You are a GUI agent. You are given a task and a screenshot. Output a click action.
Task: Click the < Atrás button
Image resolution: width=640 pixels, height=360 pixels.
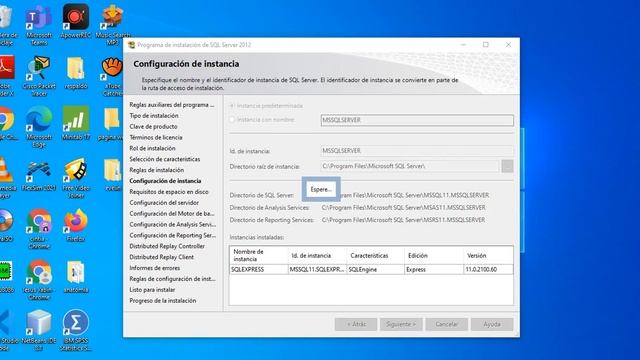coord(356,324)
